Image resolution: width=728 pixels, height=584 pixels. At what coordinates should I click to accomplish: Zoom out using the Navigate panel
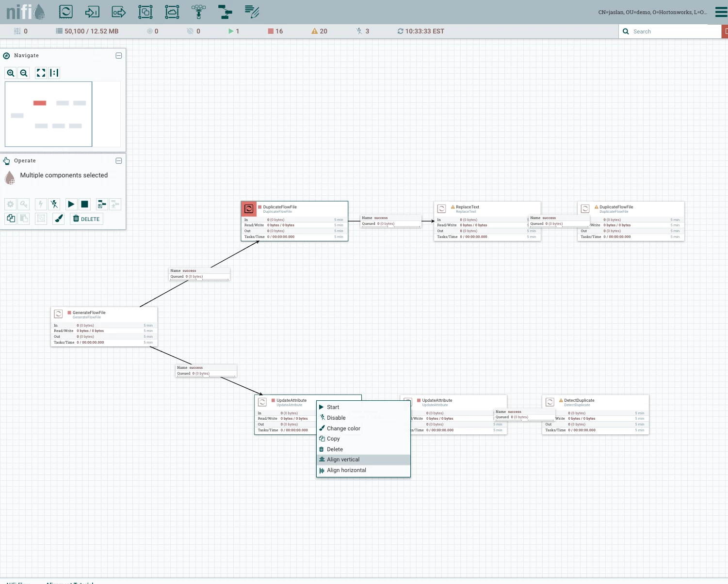tap(24, 73)
